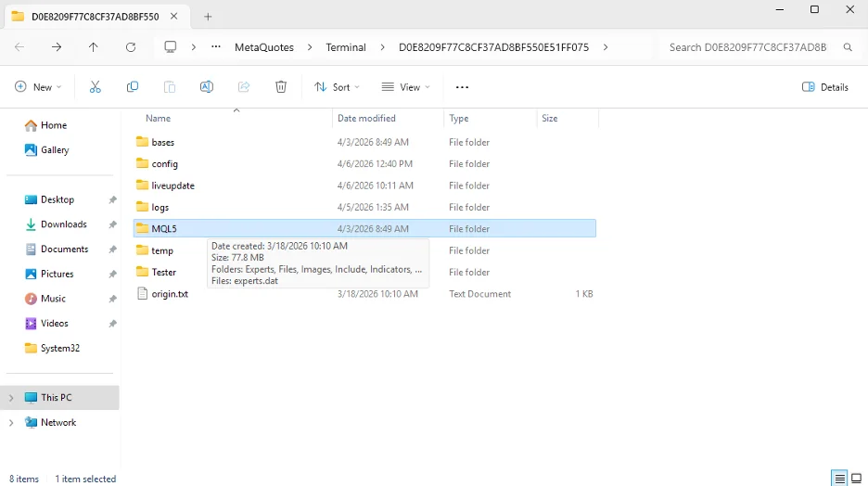Select Downloads in the navigation pane
The height and width of the screenshot is (486, 868).
coord(63,224)
